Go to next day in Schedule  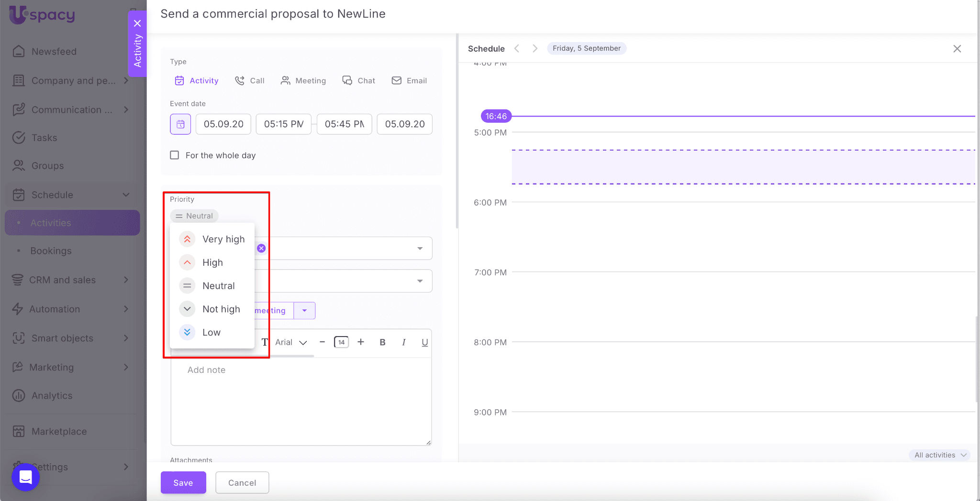[x=535, y=48]
